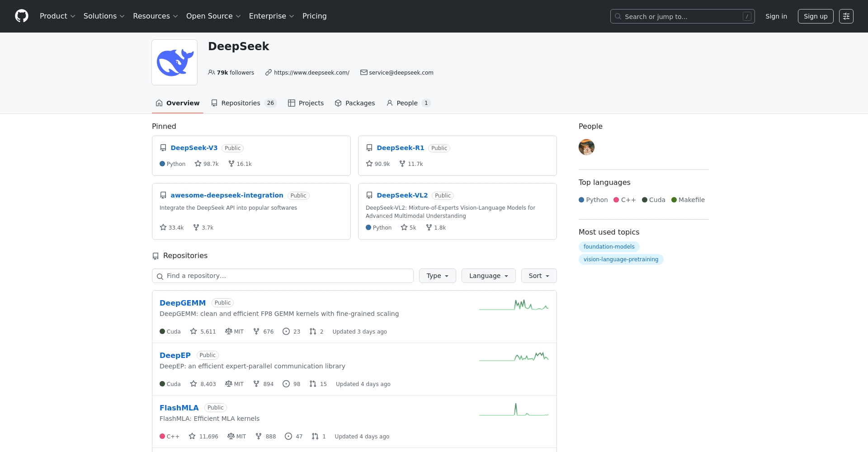View DeepGEMM open issues (23)

click(291, 332)
